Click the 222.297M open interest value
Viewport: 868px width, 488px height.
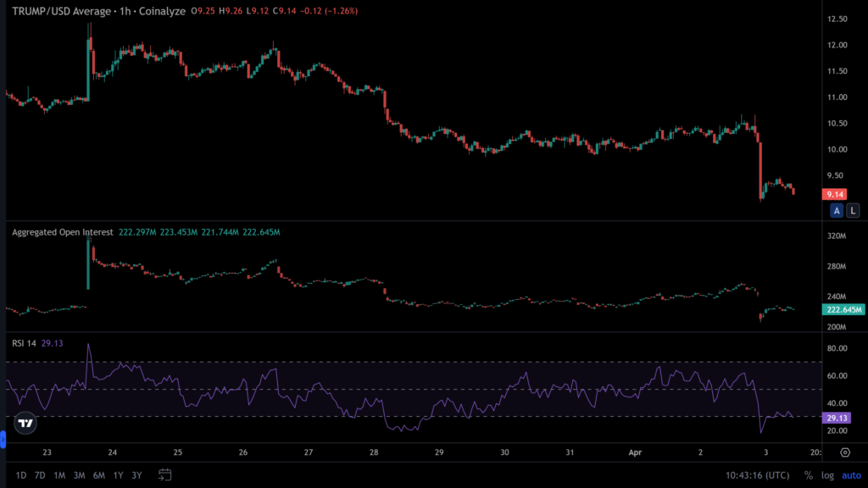(137, 232)
